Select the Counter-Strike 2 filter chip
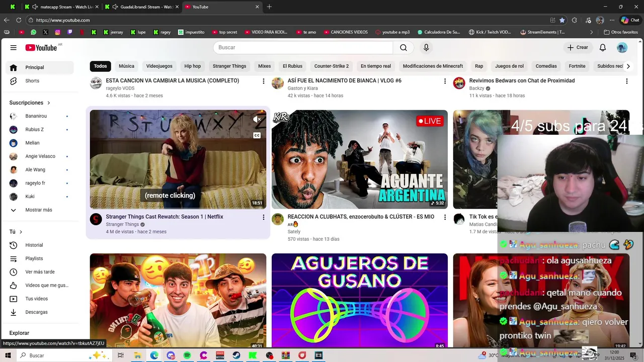This screenshot has height=362, width=644. pos(332,66)
